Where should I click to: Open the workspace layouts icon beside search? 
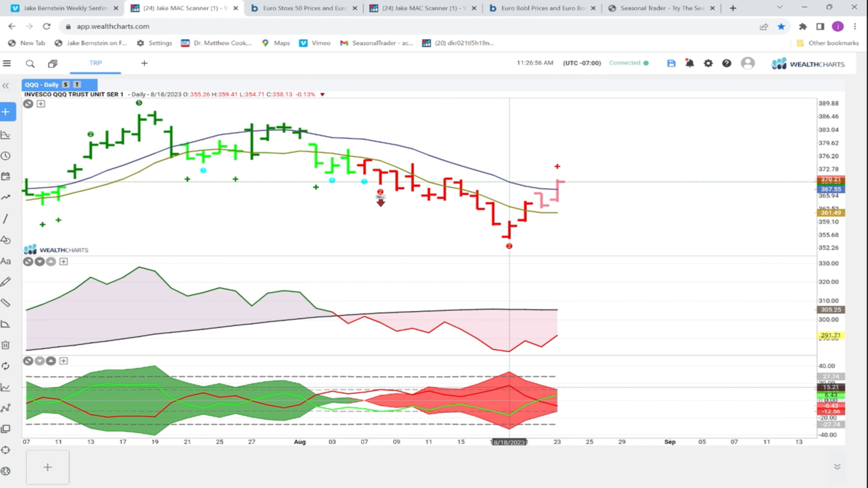(52, 64)
